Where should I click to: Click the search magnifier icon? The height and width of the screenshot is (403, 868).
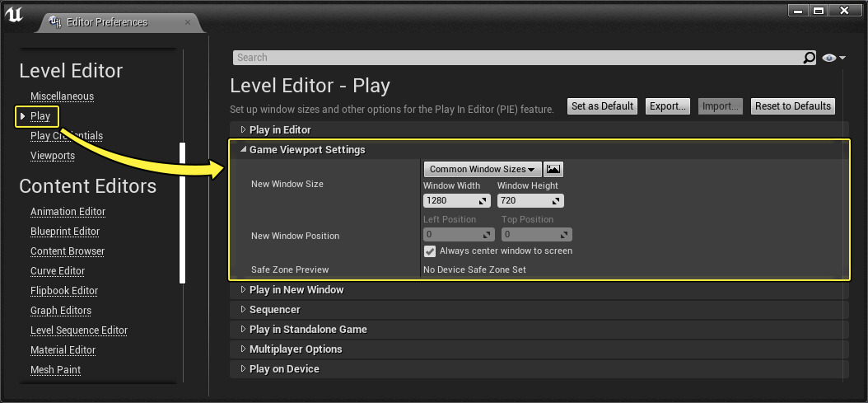pyautogui.click(x=809, y=58)
